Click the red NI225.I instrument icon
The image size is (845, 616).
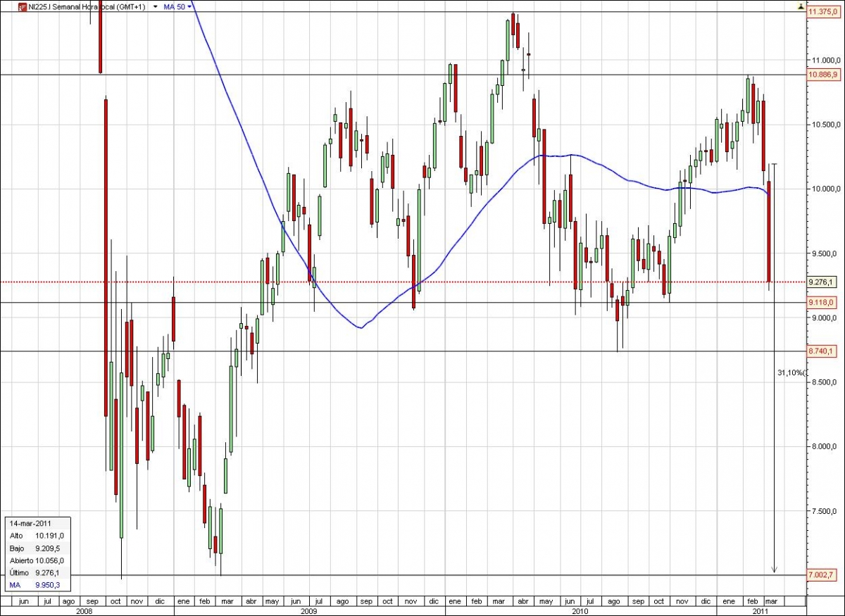click(23, 6)
